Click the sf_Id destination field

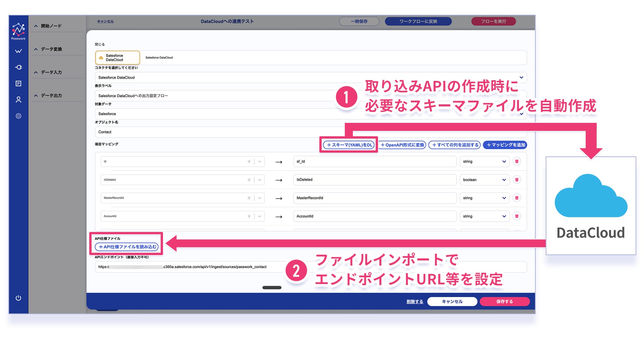[375, 161]
